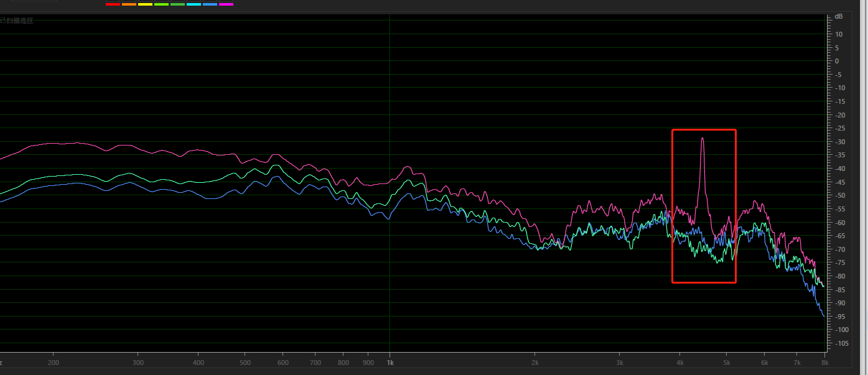Click the "6k" frequency axis label
Viewport: 868px width, 375px height.
tap(765, 363)
